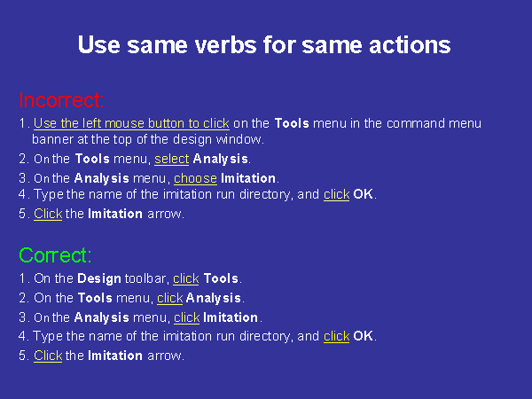This screenshot has width=532, height=399.
Task: Click the underlined "choose" link
Action: 195,178
